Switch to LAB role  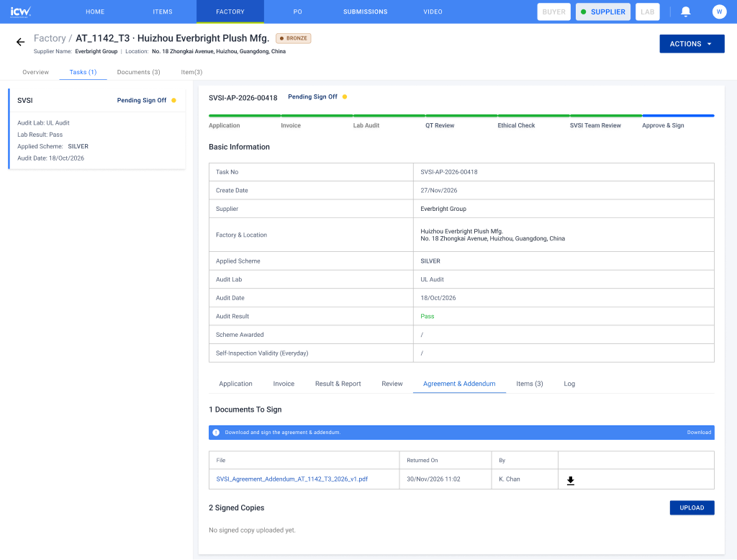pyautogui.click(x=647, y=12)
